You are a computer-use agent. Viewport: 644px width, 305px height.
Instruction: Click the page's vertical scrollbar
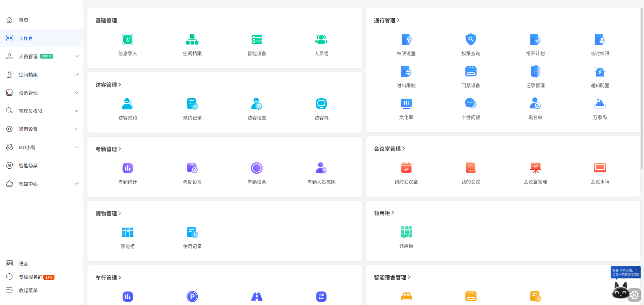pyautogui.click(x=642, y=88)
